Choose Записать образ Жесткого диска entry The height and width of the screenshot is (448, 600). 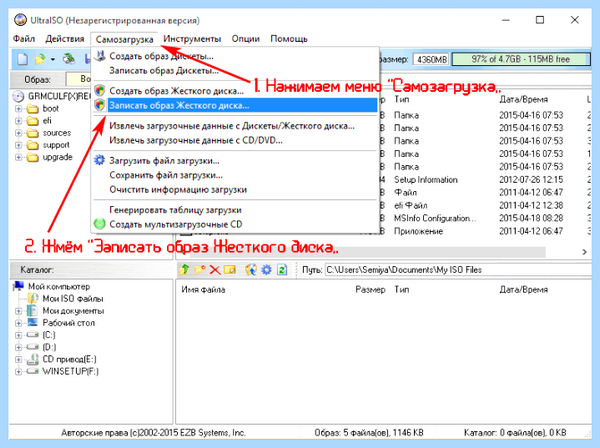coord(235,105)
